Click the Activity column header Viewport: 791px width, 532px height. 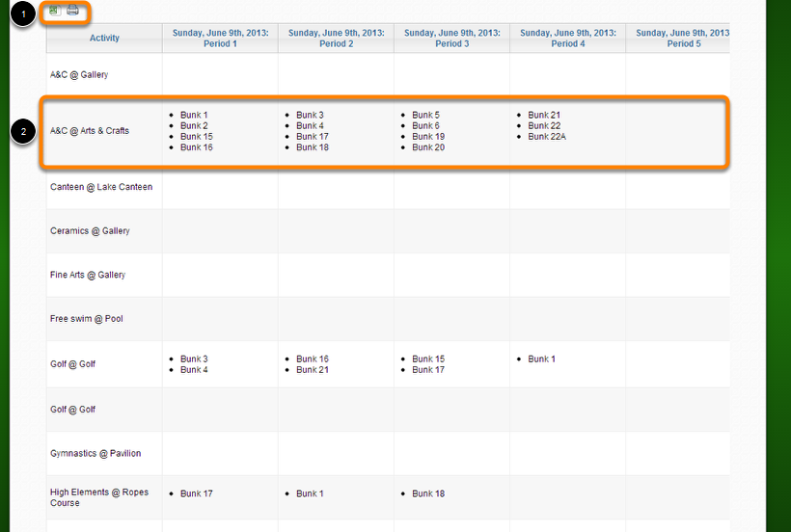[x=104, y=38]
